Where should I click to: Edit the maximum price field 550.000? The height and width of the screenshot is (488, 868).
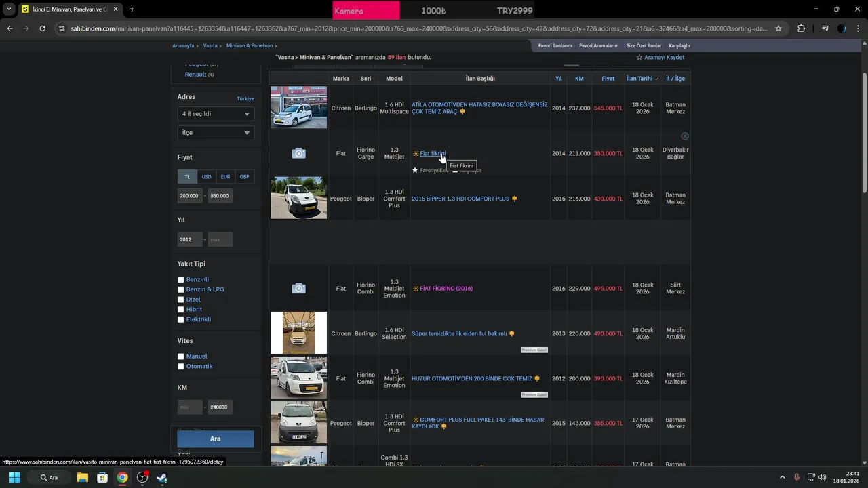click(220, 196)
